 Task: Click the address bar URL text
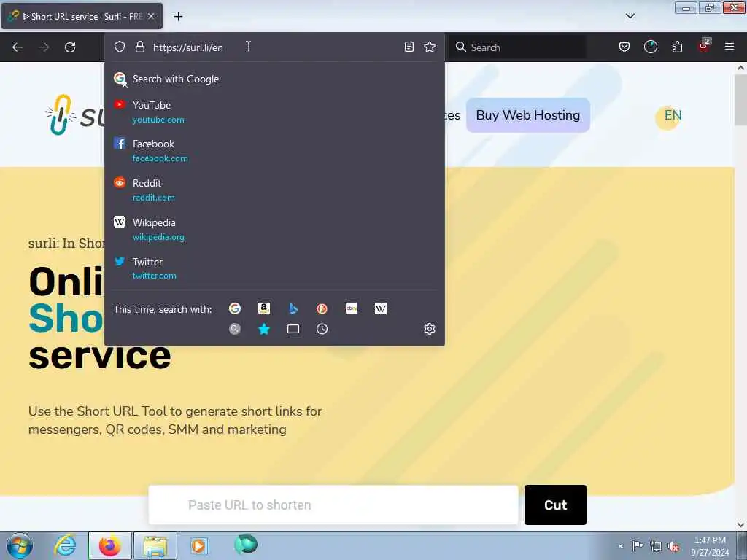[187, 47]
